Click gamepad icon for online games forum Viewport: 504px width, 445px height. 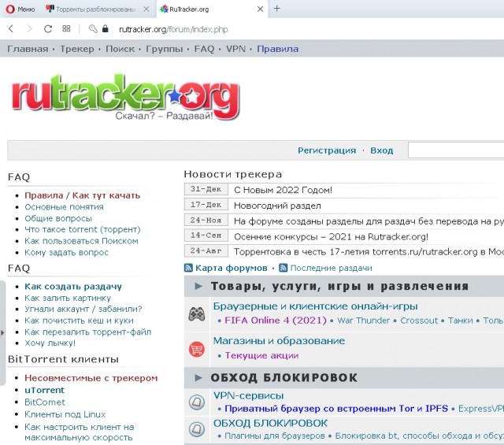pyautogui.click(x=197, y=314)
